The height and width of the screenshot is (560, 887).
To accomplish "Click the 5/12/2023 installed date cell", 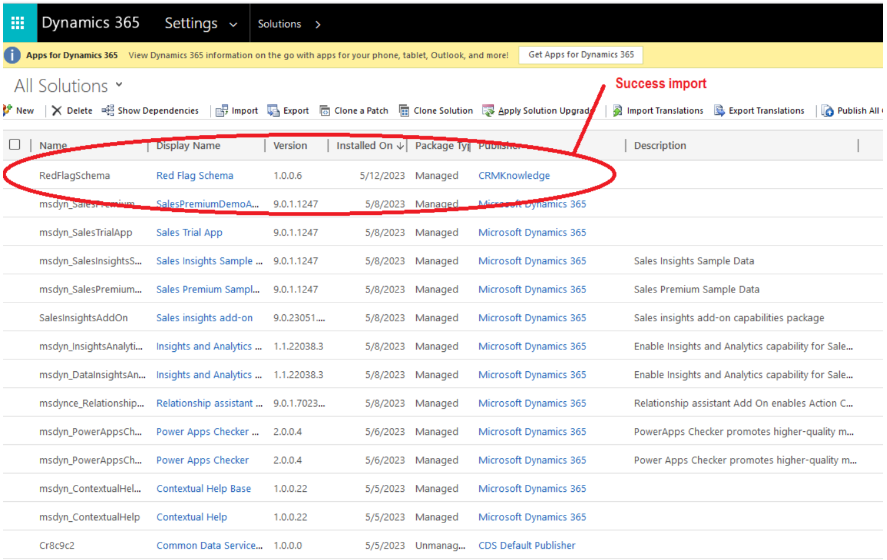I will (382, 175).
